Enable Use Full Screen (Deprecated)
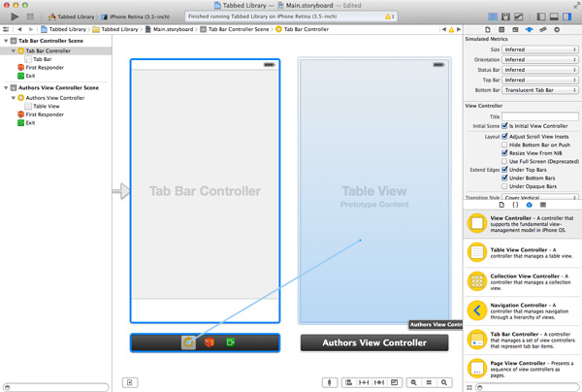The width and height of the screenshot is (582, 392). point(504,161)
